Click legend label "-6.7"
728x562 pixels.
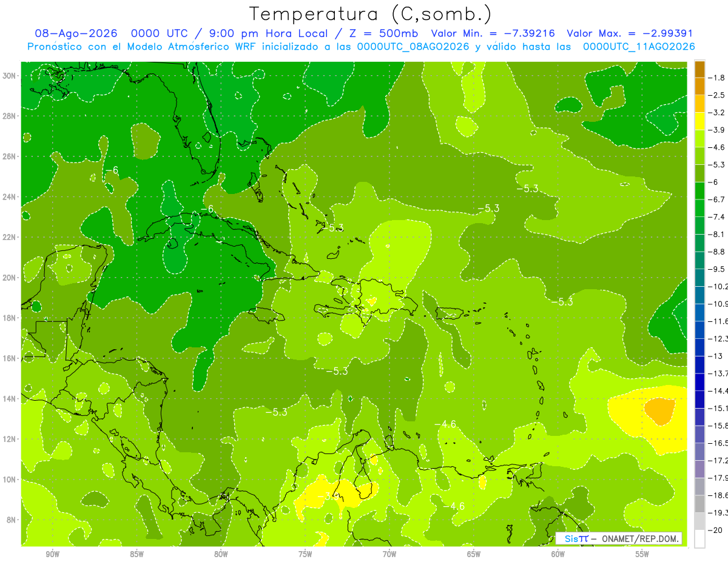coord(717,199)
